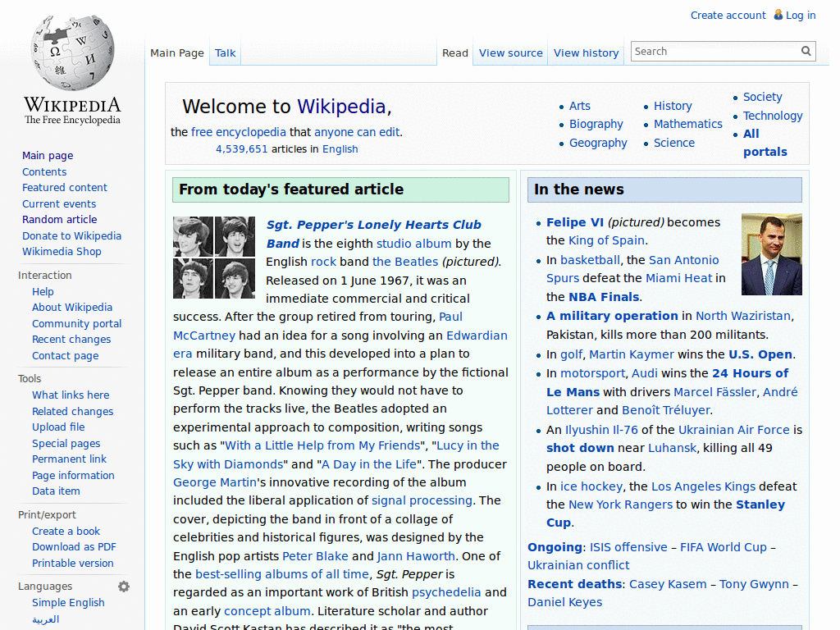Open the Arts portal link

[580, 106]
